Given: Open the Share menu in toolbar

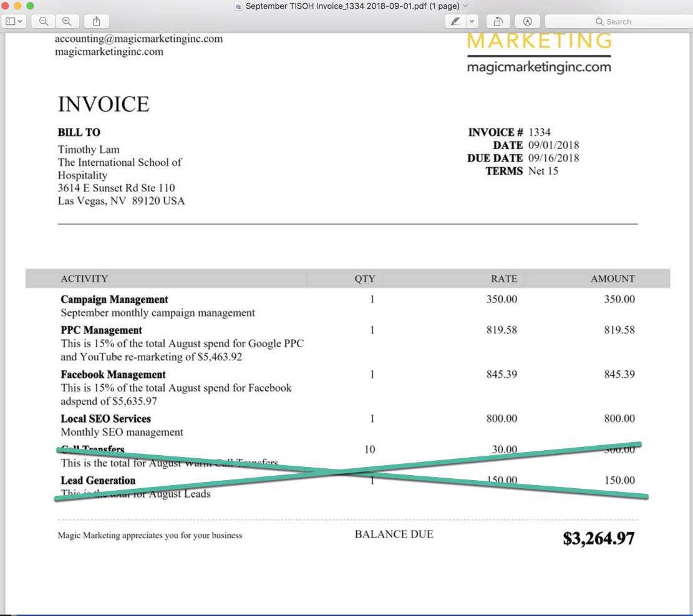Looking at the screenshot, I should (97, 21).
